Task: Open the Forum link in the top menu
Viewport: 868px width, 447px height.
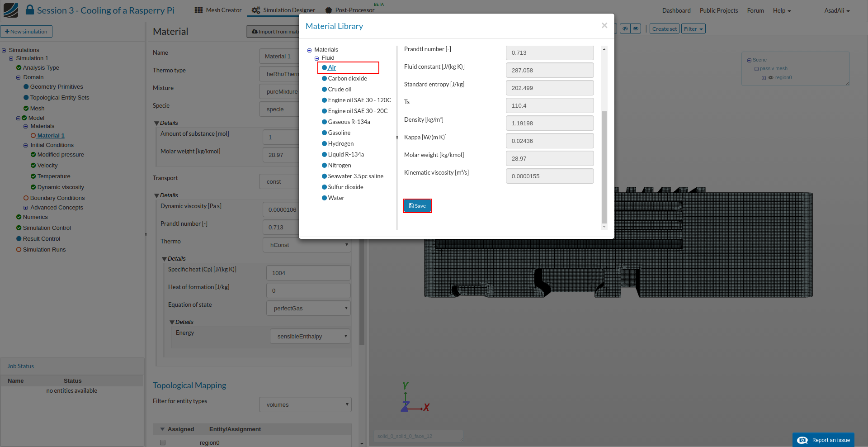Action: tap(755, 10)
